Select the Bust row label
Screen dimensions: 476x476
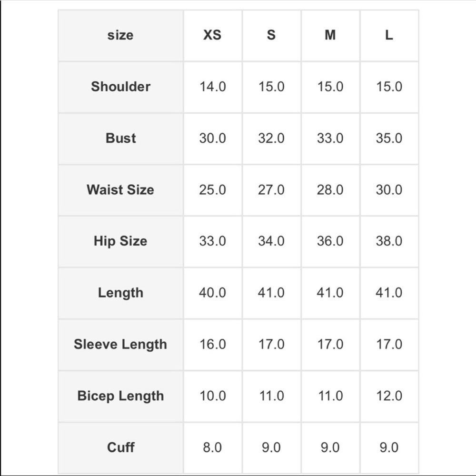pyautogui.click(x=120, y=138)
